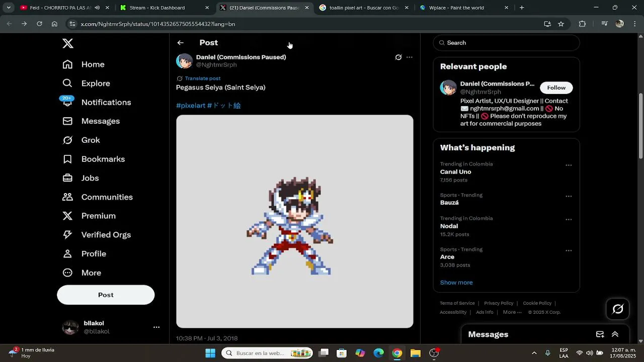
Task: Open Chrome three-dot menu
Action: pyautogui.click(x=634, y=24)
